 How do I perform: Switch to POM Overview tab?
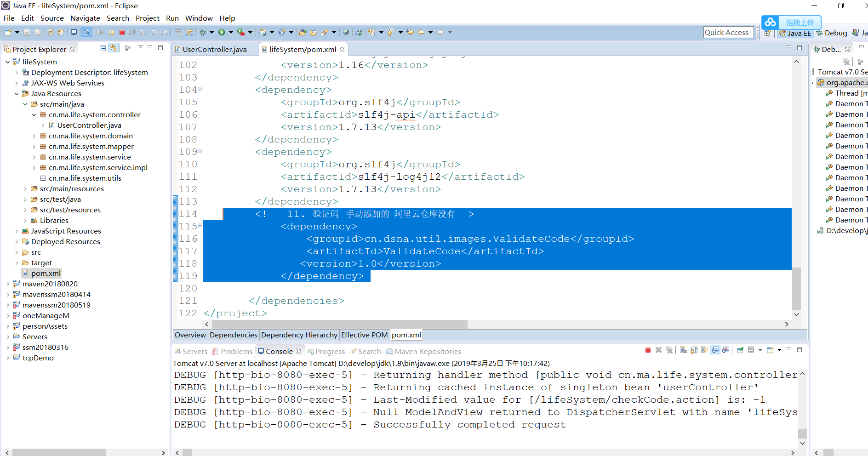point(190,335)
